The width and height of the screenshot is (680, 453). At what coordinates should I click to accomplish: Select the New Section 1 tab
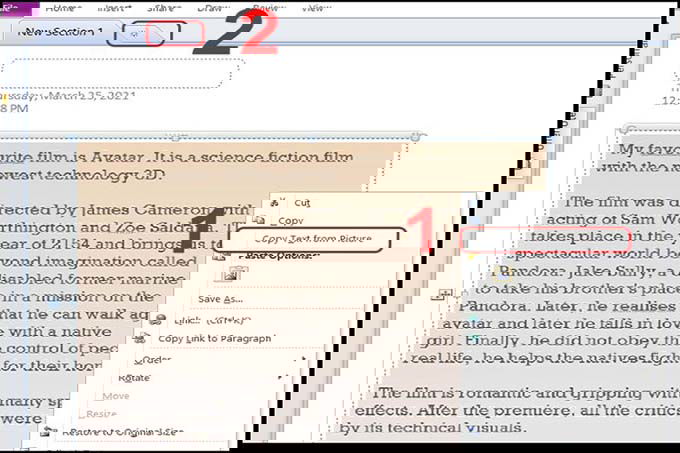pos(60,32)
